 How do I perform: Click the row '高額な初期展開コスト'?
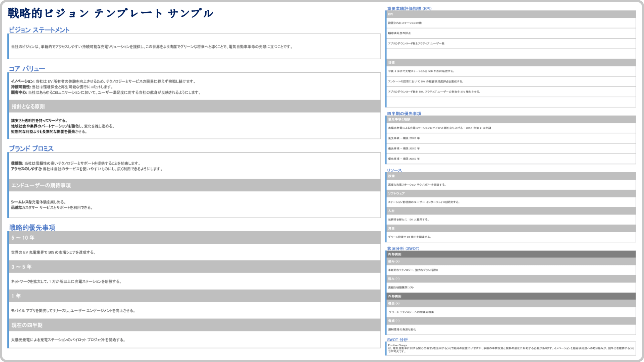[511, 288]
